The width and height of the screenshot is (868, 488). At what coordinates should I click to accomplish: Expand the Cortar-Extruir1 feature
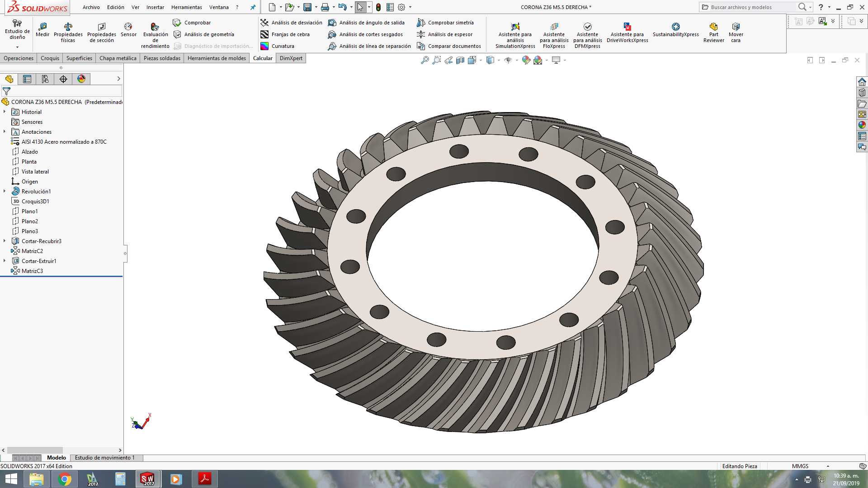(5, 261)
